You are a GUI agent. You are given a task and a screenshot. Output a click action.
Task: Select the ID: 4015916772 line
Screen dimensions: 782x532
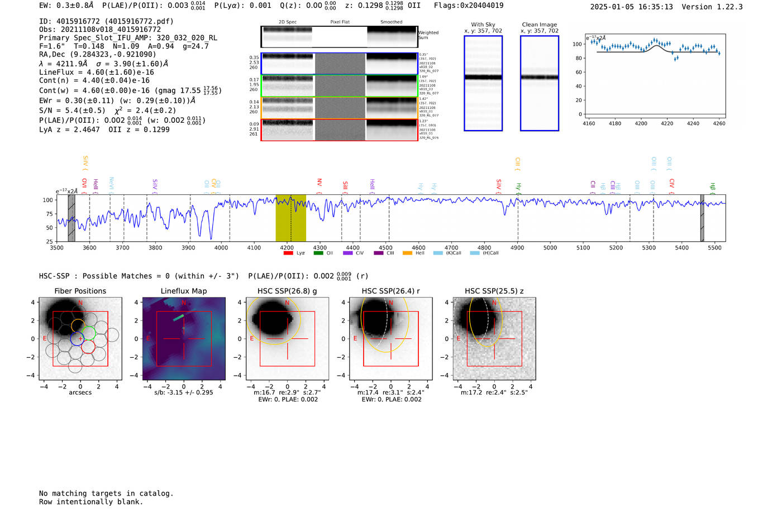(106, 21)
